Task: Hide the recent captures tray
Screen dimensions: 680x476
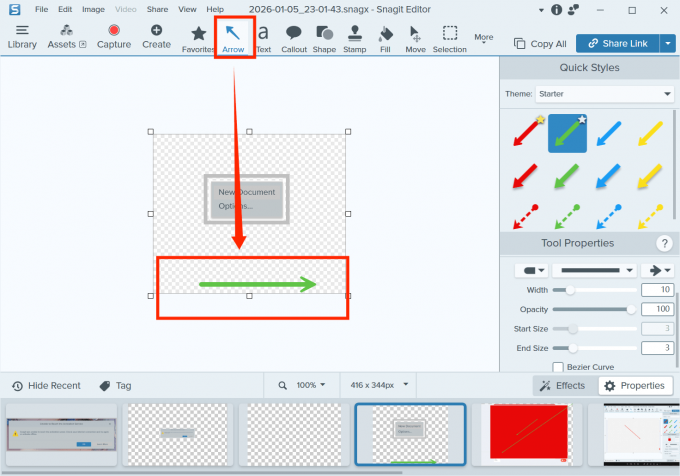Action: click(x=46, y=385)
